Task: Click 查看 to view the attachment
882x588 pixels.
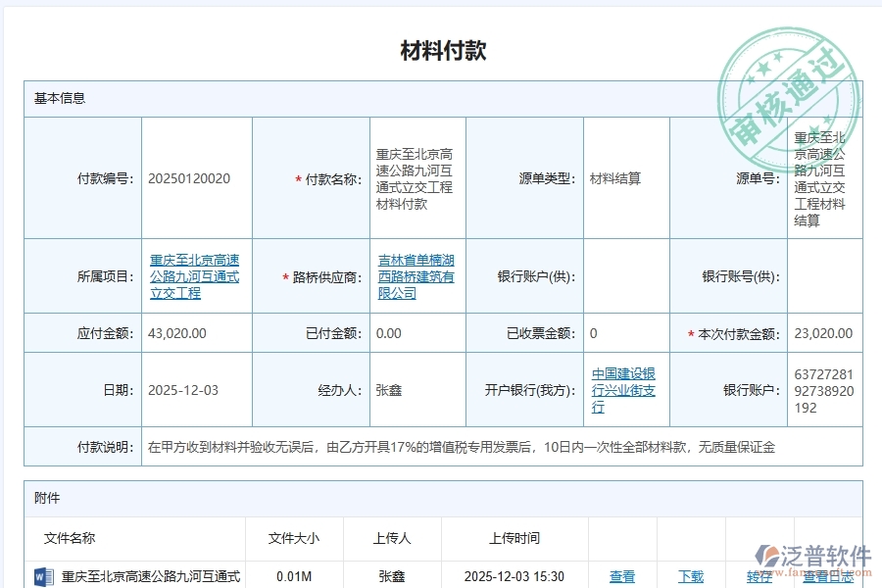Action: [x=622, y=578]
